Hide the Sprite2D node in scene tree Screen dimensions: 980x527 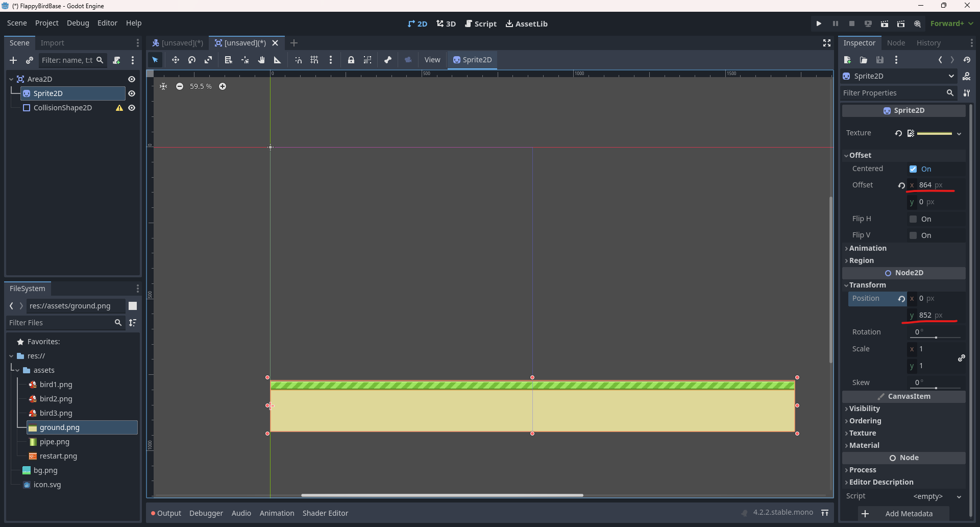point(132,93)
